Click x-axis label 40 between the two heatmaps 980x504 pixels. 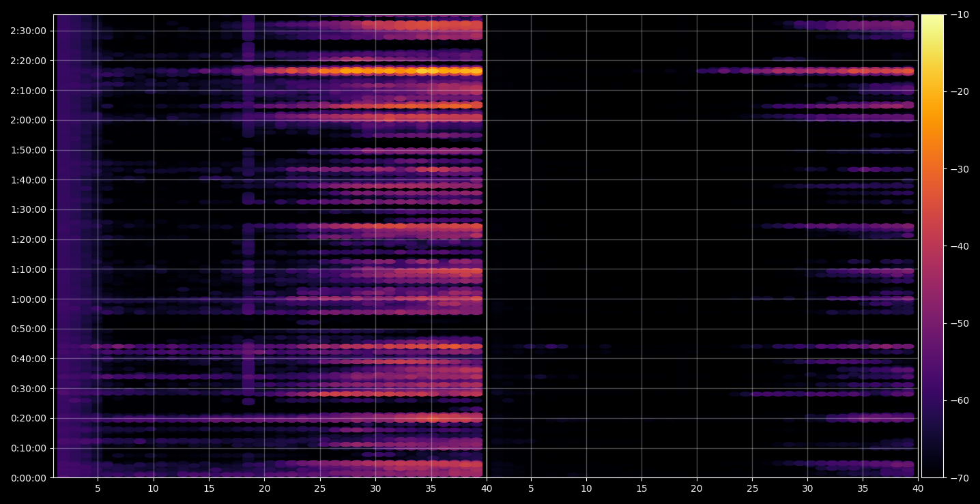(487, 488)
